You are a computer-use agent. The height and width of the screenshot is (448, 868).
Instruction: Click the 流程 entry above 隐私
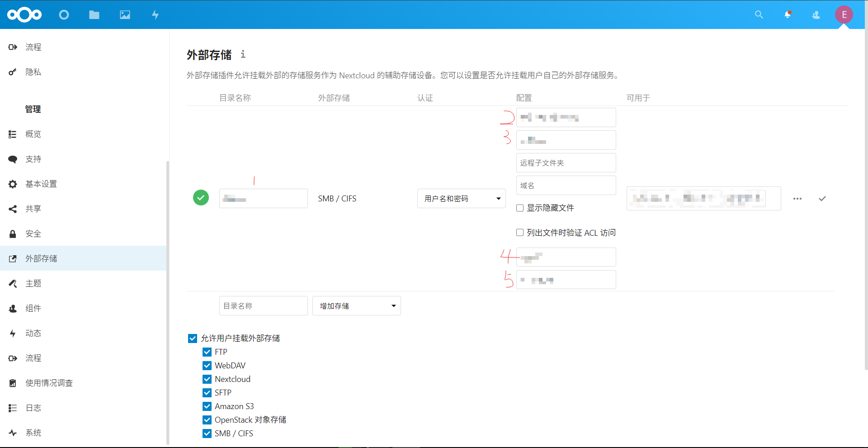pyautogui.click(x=83, y=47)
